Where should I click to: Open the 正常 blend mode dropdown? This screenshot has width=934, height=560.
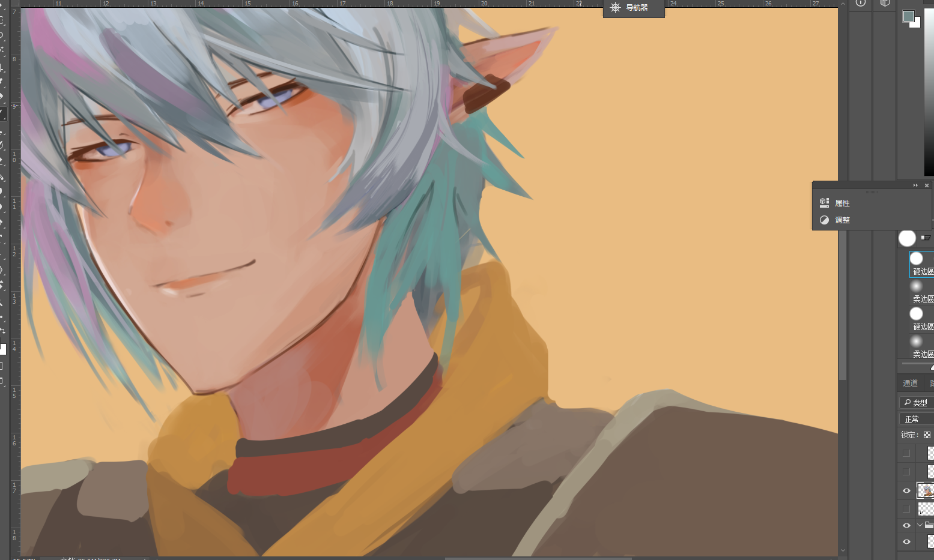pos(916,419)
